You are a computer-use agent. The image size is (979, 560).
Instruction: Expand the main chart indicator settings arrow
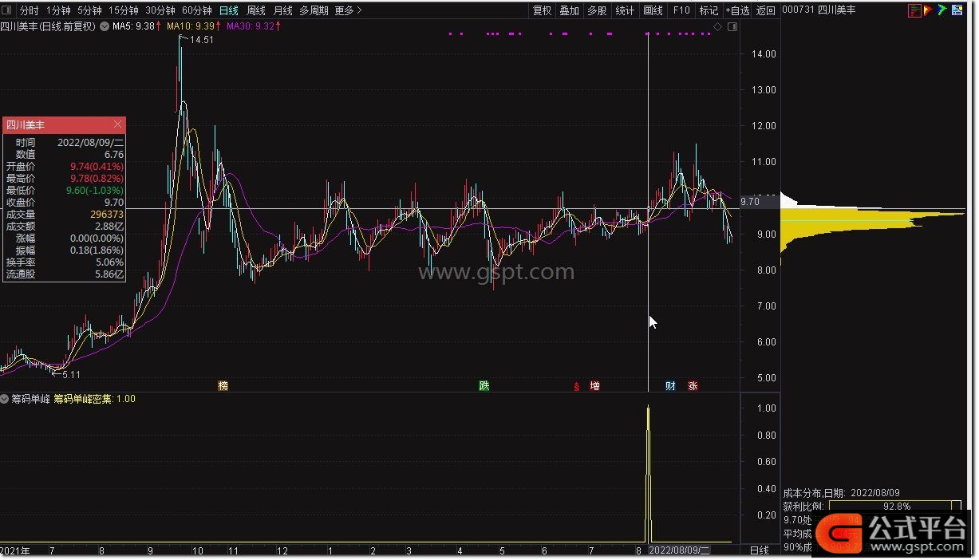(103, 26)
